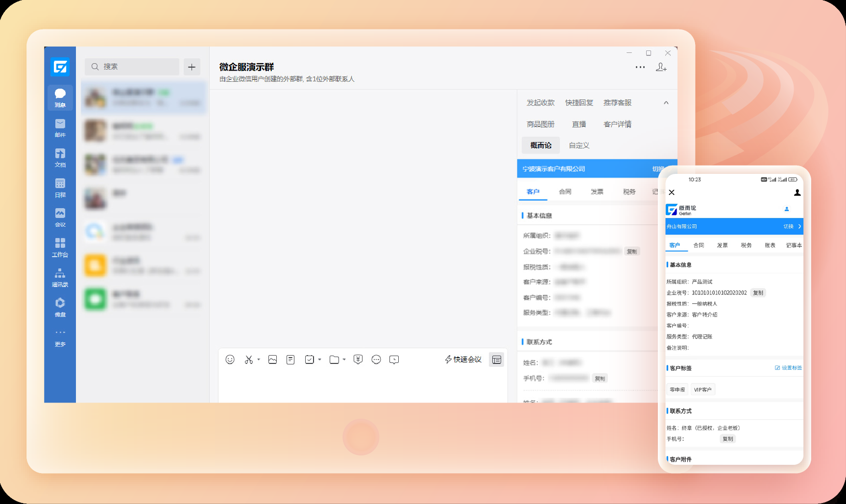Select the 发票 tab in the desktop panel

(597, 192)
